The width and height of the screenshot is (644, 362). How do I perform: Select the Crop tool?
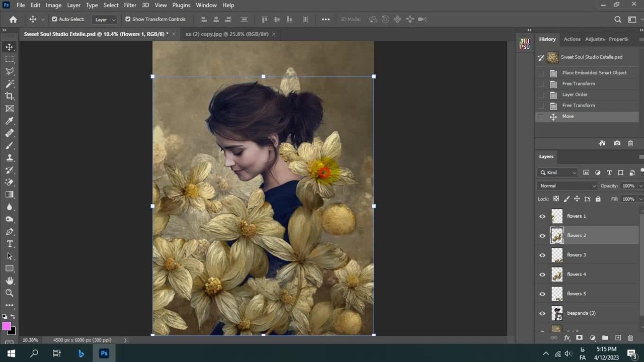pyautogui.click(x=10, y=96)
